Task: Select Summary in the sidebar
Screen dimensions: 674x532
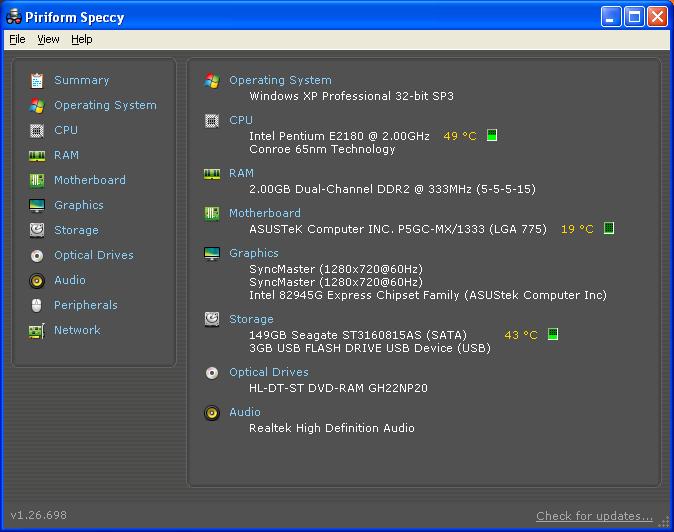Action: tap(82, 80)
